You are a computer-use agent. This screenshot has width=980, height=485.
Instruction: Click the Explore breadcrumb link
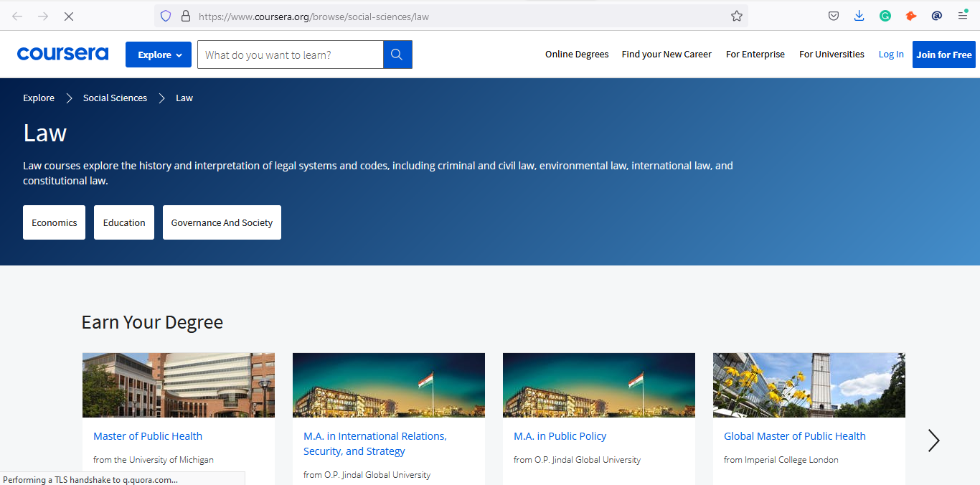click(x=39, y=98)
